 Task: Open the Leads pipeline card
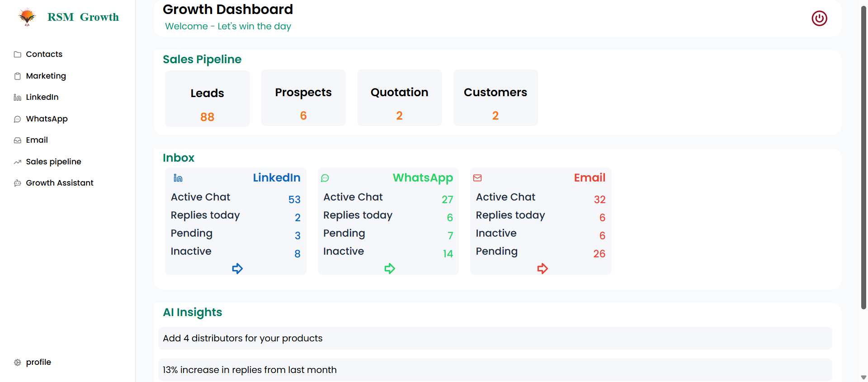click(x=207, y=98)
